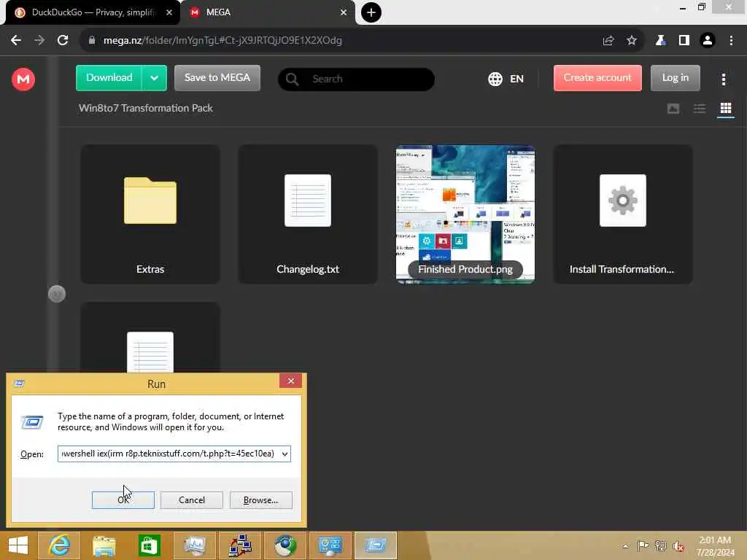
Task: Close the Run dialog
Action: (290, 381)
